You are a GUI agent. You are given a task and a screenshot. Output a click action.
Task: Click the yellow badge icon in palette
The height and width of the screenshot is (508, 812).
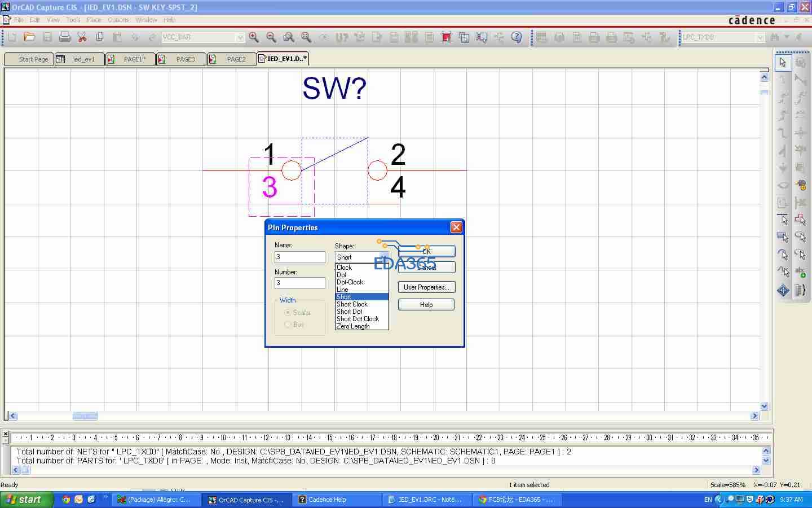pos(800,185)
